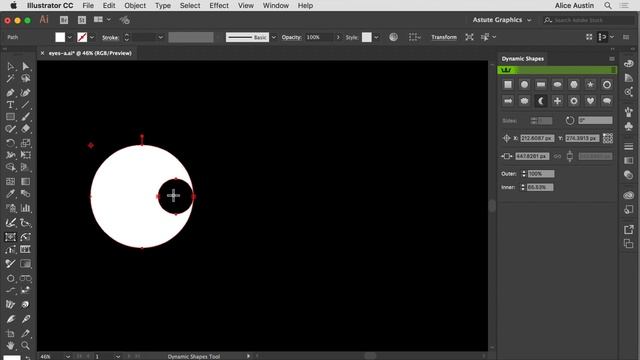Image resolution: width=640 pixels, height=360 pixels.
Task: Select the Zoom tool
Action: [x=26, y=345]
